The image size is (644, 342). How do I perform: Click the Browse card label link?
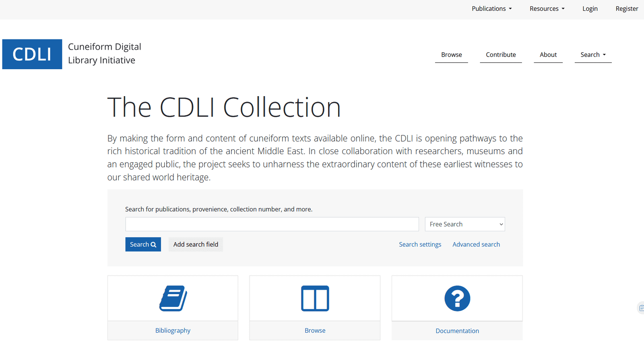(315, 330)
